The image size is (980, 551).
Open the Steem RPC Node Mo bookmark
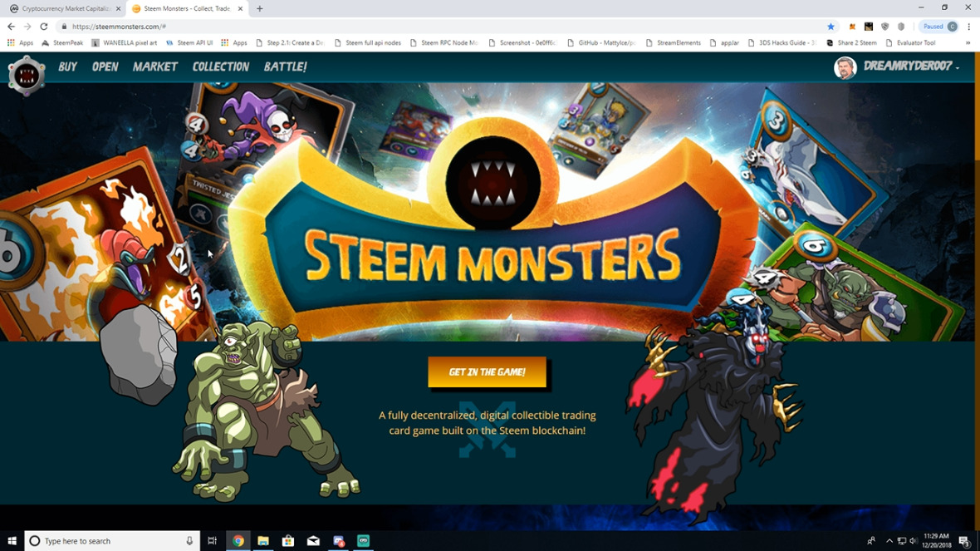point(444,42)
